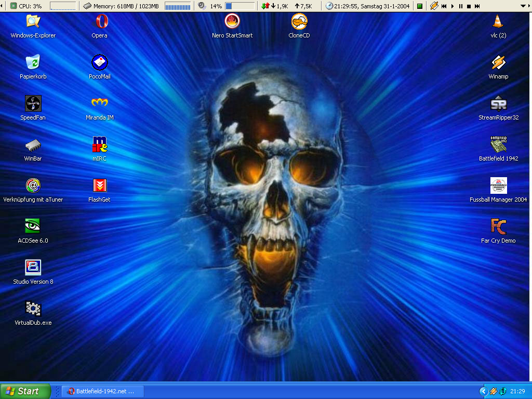
Task: Click the Winamp lightning icon in WinBar
Action: click(434, 6)
